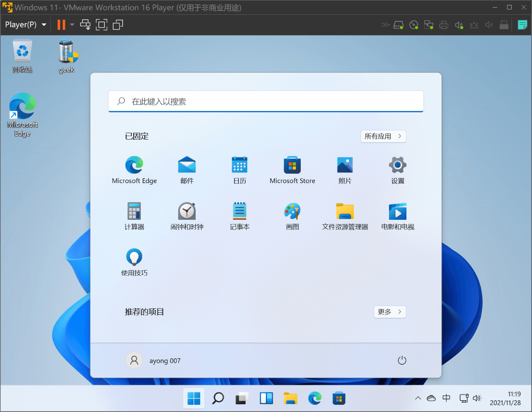Open Alarms & Clock (闹钟和时钟)
The height and width of the screenshot is (412, 532).
click(187, 216)
